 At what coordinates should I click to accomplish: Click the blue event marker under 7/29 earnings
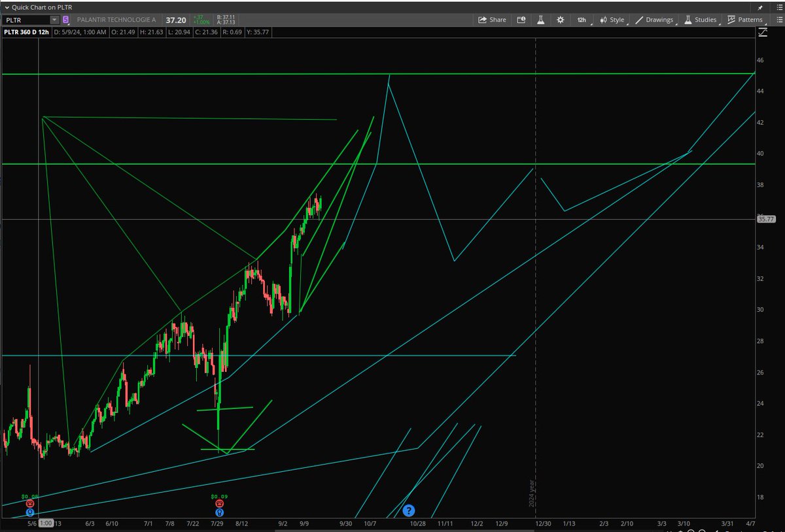click(218, 512)
